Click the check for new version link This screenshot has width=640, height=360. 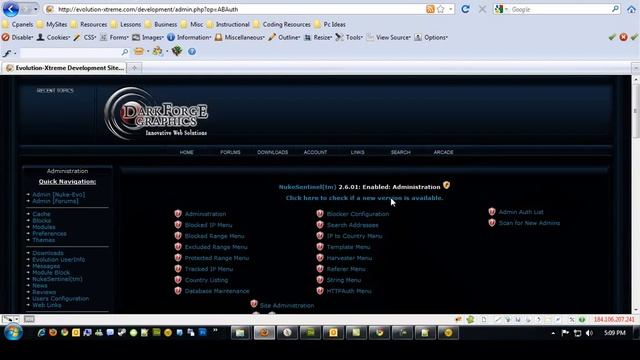[x=364, y=198]
